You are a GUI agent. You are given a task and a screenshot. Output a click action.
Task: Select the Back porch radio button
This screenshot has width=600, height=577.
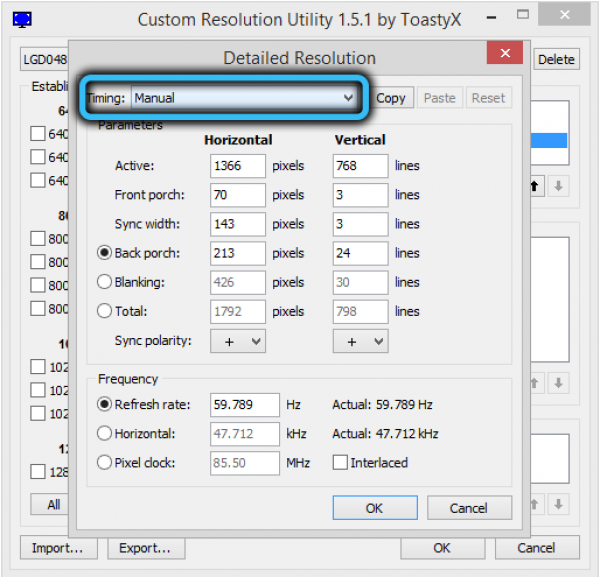(104, 253)
